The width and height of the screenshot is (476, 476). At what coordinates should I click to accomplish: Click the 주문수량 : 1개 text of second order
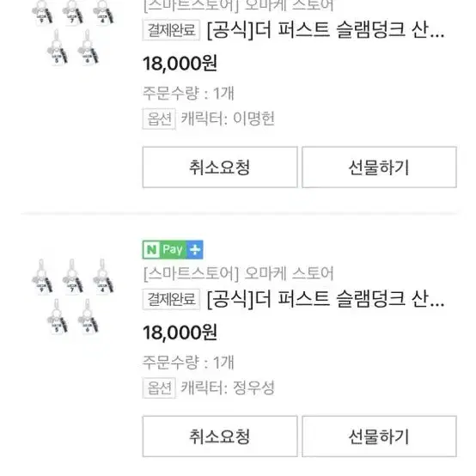coord(188,363)
